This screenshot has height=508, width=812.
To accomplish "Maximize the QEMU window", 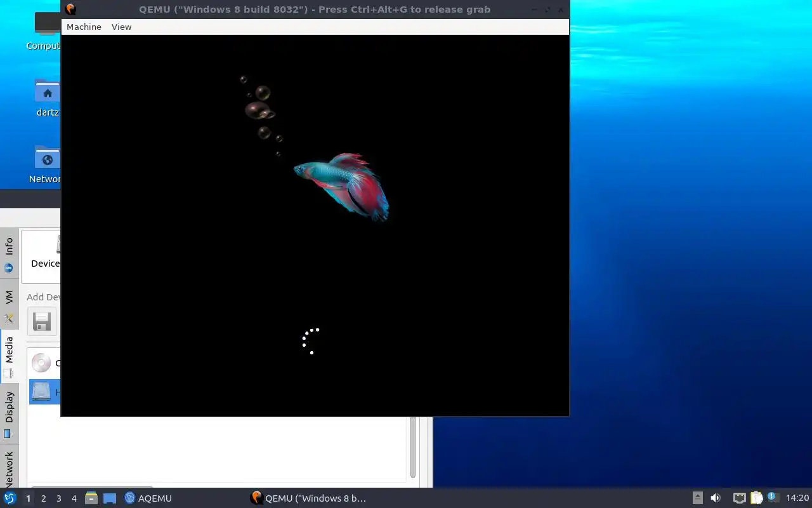I will (x=547, y=10).
